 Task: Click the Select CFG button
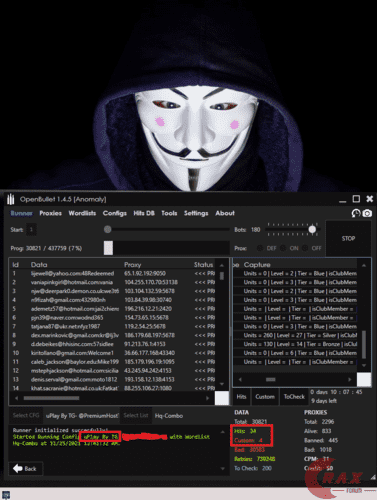[x=26, y=415]
